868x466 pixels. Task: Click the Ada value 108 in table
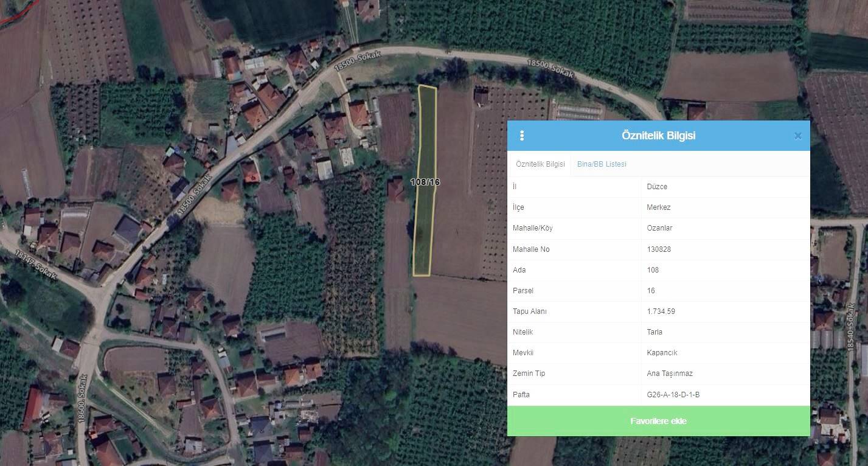click(x=653, y=270)
